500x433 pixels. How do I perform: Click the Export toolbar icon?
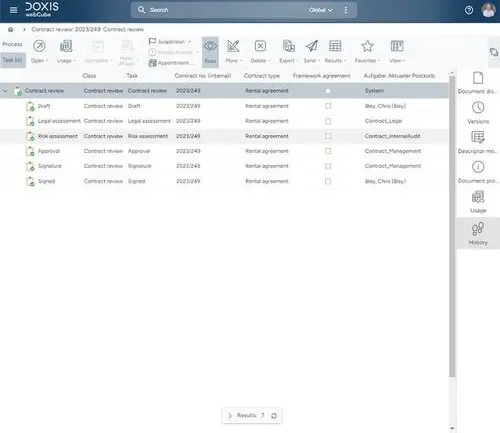(288, 46)
